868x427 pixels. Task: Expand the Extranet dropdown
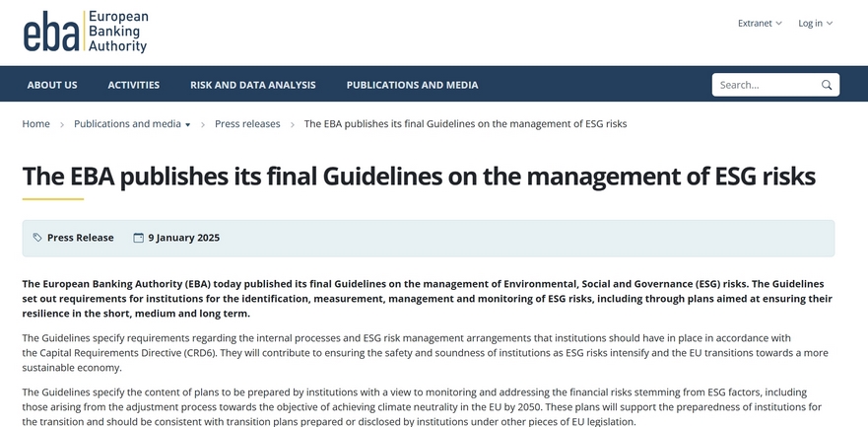coord(760,23)
